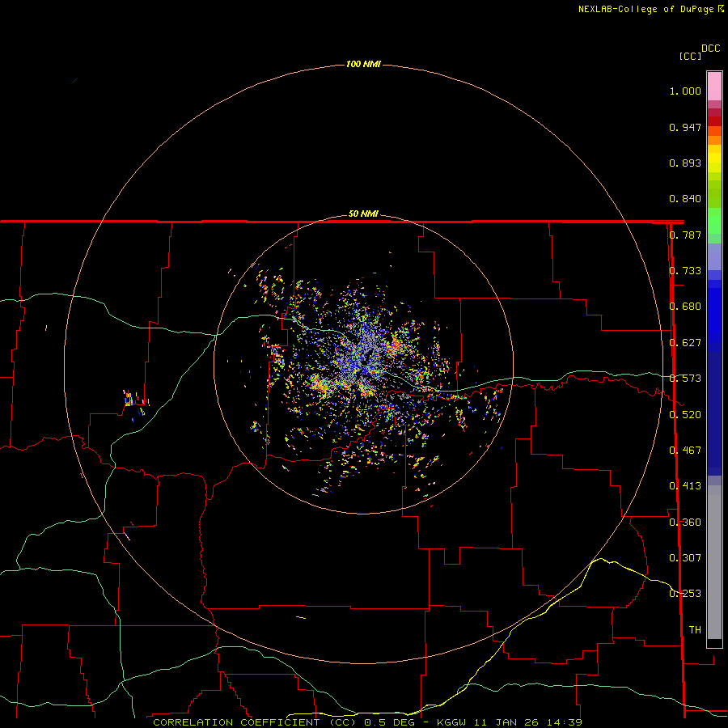Click the DCC label above the color bar
Screen dimensions: 728x728
click(x=711, y=49)
